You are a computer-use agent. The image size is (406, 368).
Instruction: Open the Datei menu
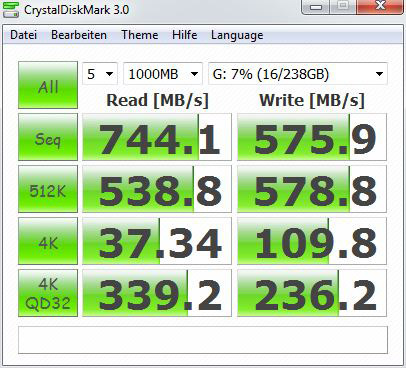click(x=23, y=35)
